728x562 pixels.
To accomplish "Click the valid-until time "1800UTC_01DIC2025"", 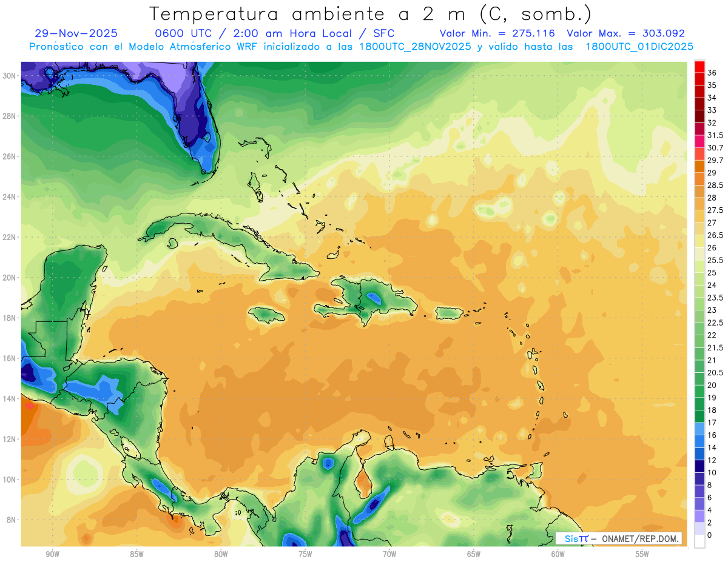I will click(x=639, y=47).
